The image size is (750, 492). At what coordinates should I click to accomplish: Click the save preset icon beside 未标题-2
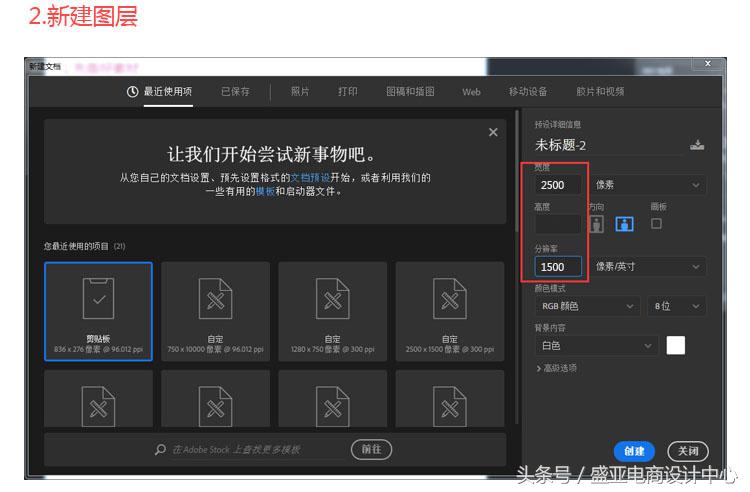click(697, 145)
